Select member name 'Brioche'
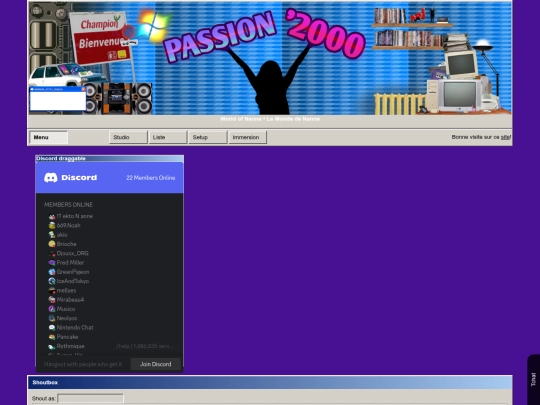540x405 pixels. coord(66,244)
